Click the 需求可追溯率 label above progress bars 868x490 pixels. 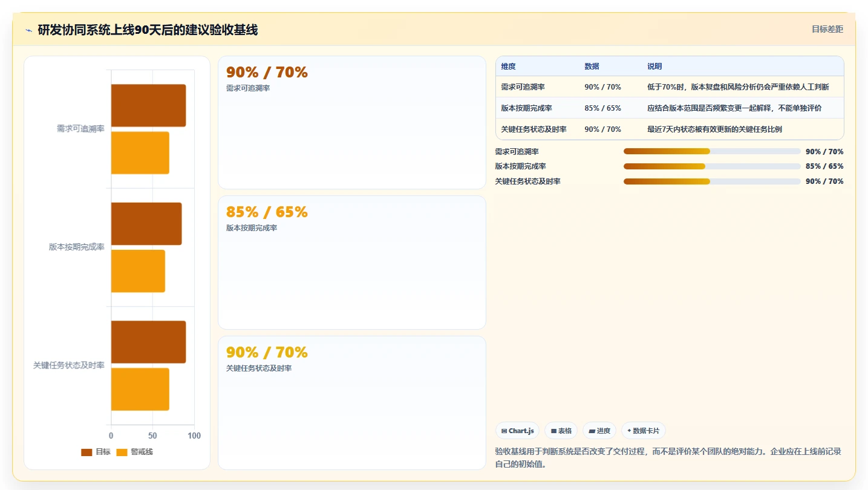[517, 152]
